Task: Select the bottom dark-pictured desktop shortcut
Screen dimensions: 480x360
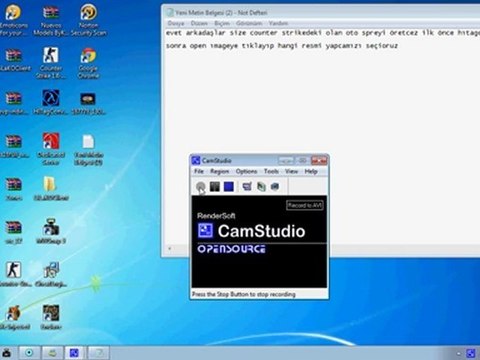Action: 51,317
